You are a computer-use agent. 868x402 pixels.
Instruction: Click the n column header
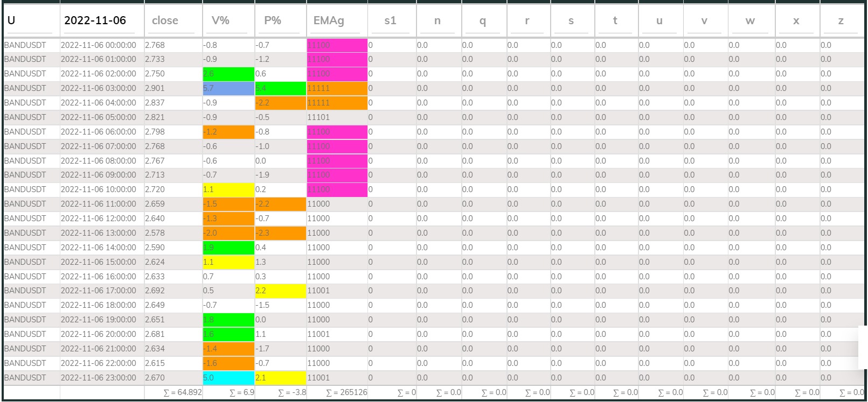pos(439,20)
